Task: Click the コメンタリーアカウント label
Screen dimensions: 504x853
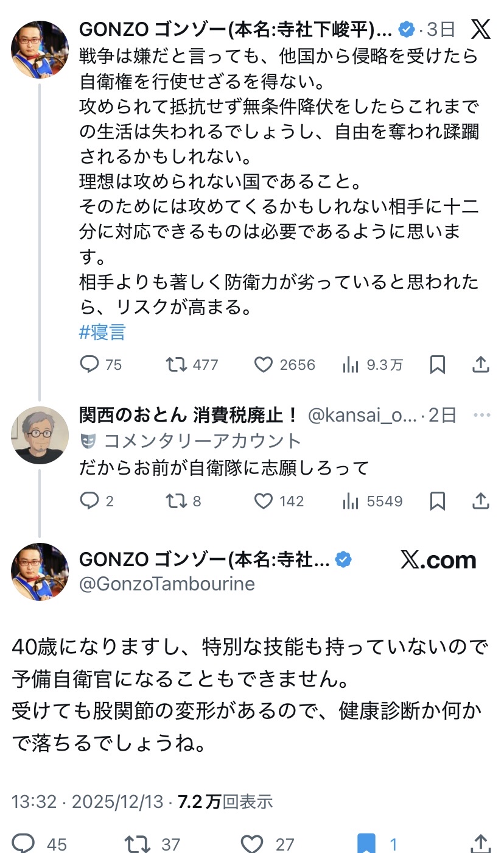Action: click(202, 441)
